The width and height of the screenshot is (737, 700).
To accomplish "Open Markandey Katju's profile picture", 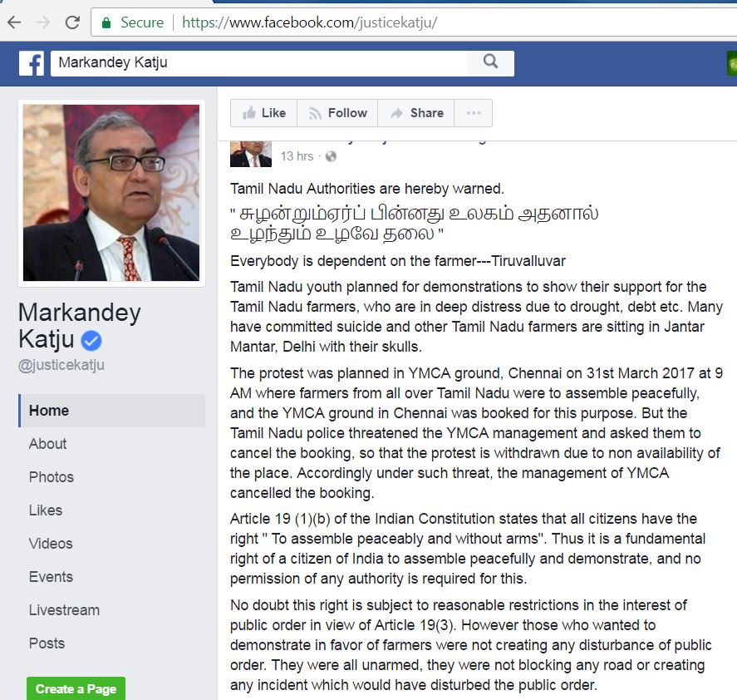I will click(x=111, y=193).
